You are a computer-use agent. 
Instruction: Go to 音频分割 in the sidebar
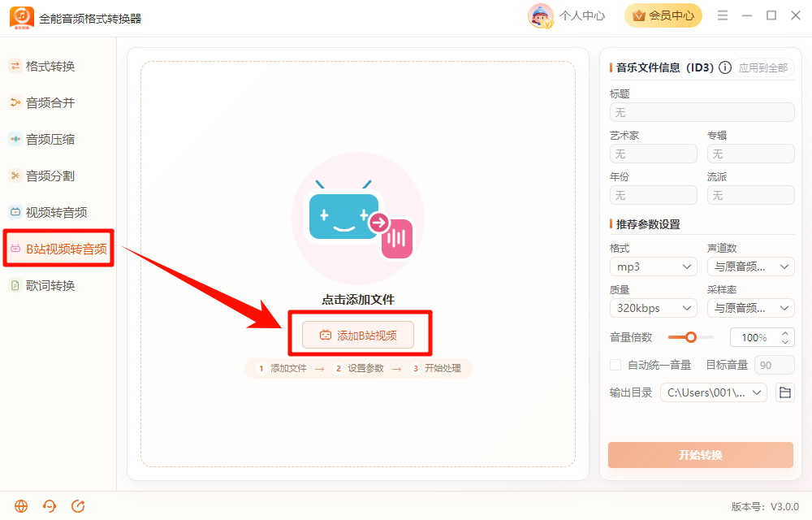50,176
